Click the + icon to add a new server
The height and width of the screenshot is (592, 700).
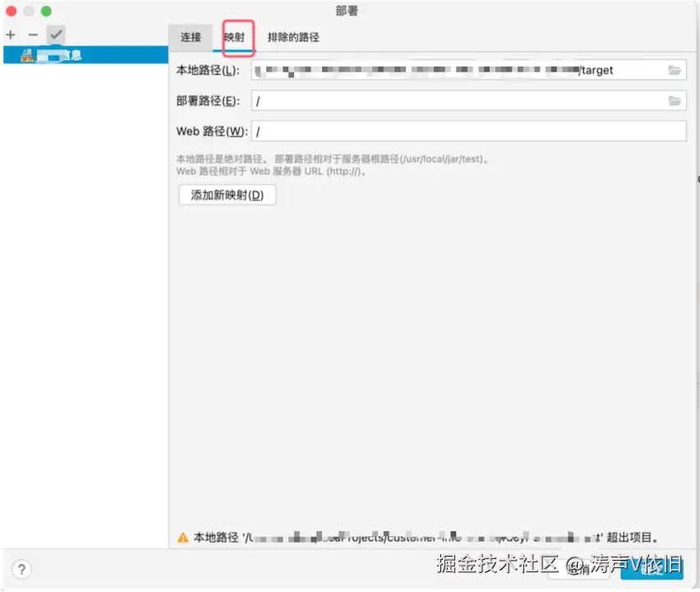tap(9, 35)
